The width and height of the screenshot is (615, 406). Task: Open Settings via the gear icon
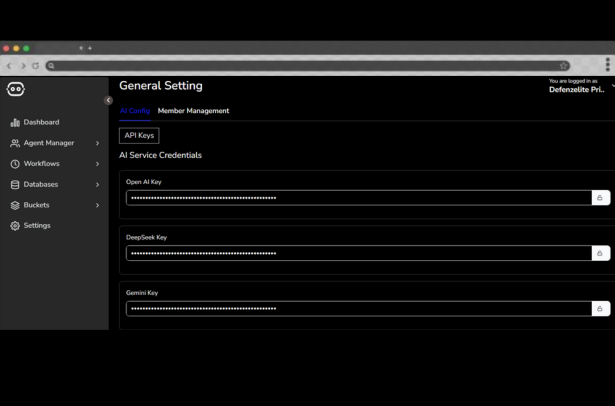(x=15, y=226)
